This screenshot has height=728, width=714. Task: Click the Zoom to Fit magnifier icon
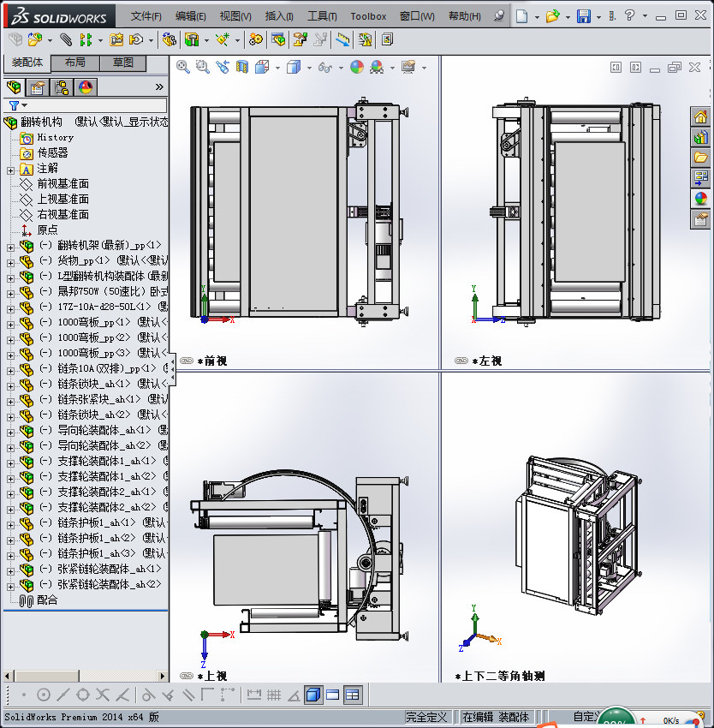(x=183, y=68)
